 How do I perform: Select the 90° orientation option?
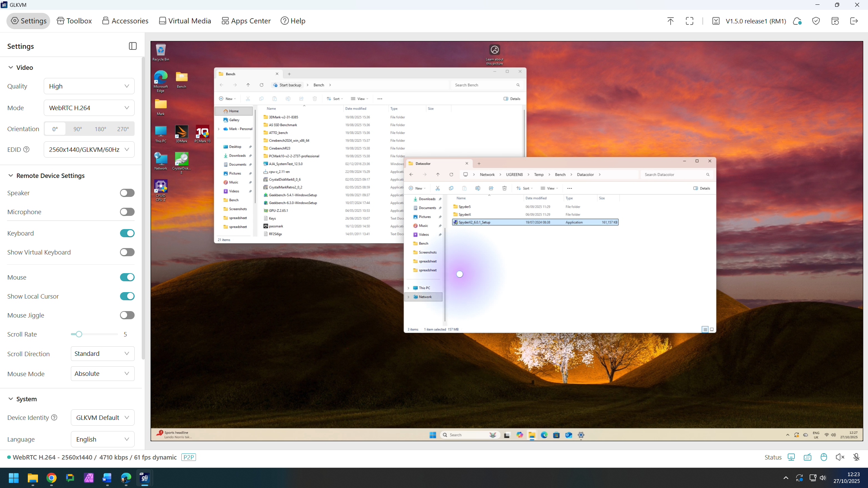click(78, 129)
